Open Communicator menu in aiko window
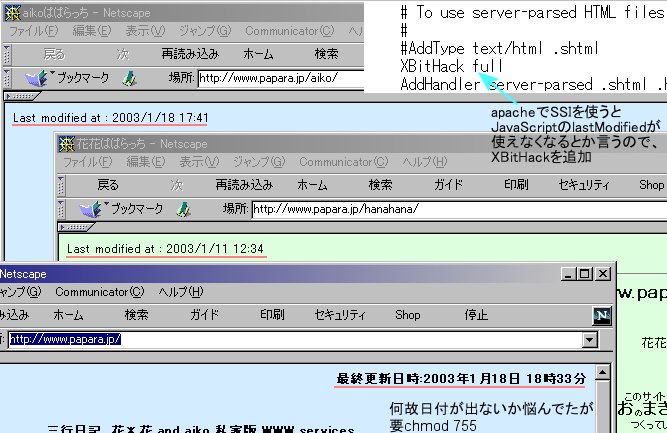Image resolution: width=667 pixels, height=433 pixels. (290, 31)
